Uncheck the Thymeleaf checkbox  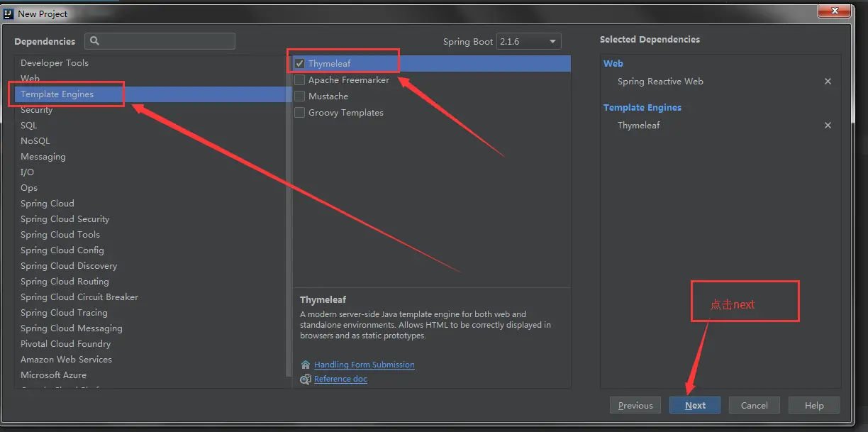(x=300, y=64)
